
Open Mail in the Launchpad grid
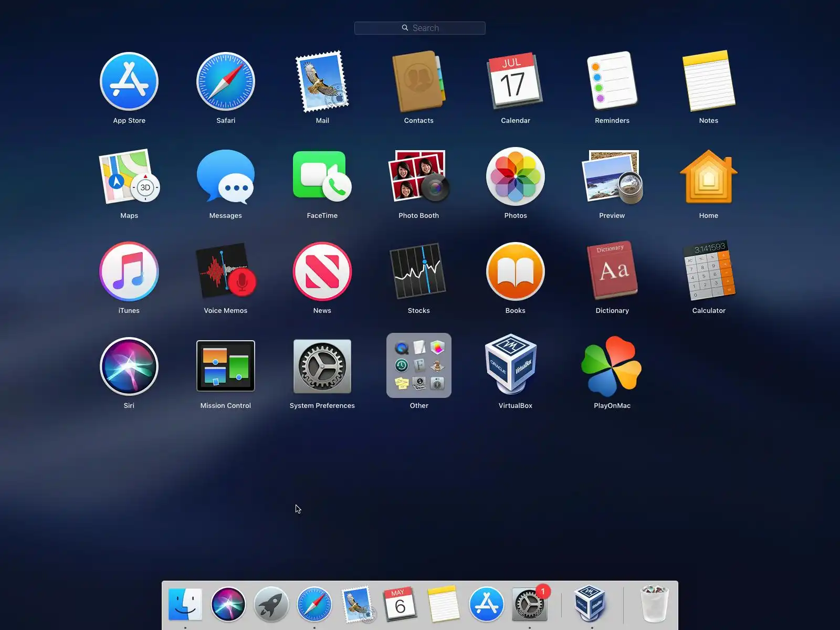tap(322, 81)
